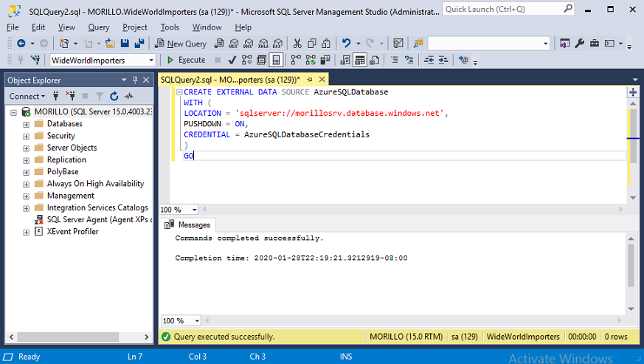Viewport: 644px width, 364px height.
Task: Toggle Include Client Statistics
Action: (x=325, y=60)
